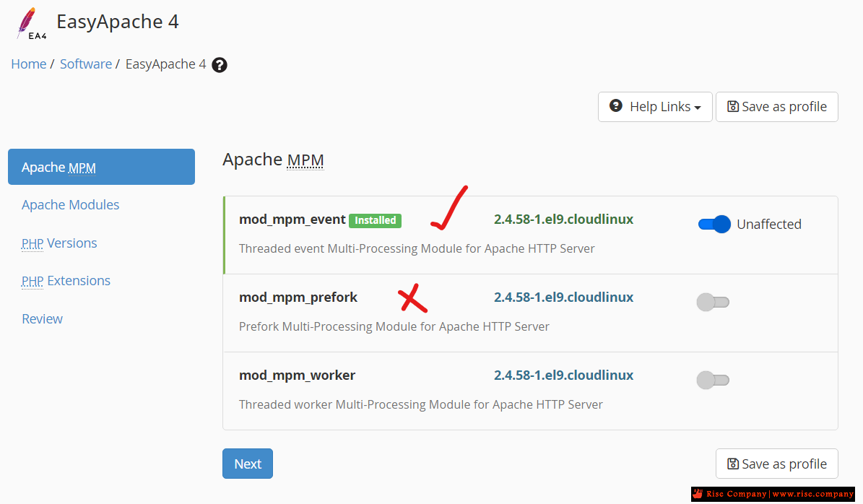
Task: Open the Help Links dropdown
Action: point(655,107)
